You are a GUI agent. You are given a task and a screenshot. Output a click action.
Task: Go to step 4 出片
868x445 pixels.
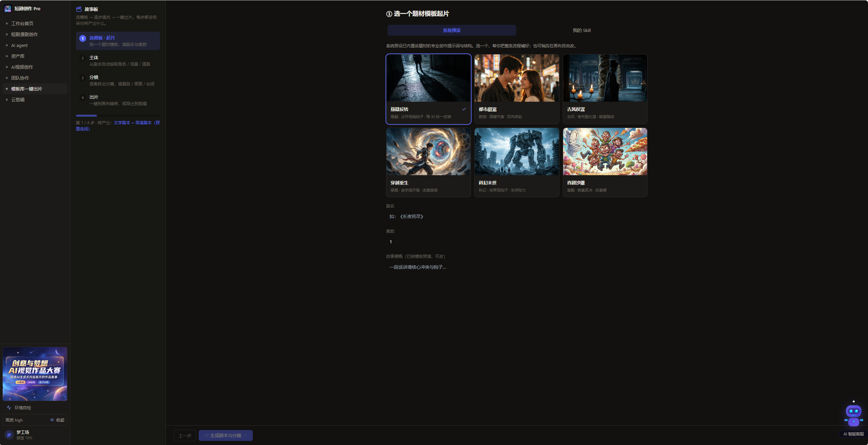118,100
